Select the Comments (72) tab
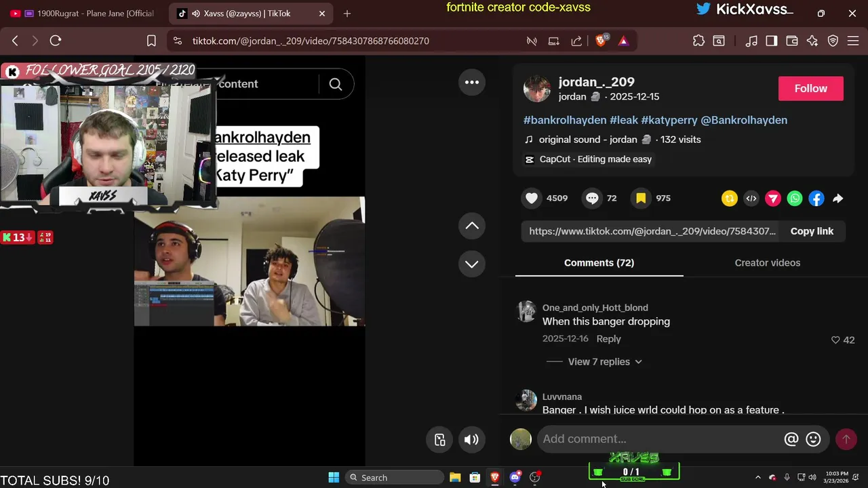The height and width of the screenshot is (488, 868). (599, 263)
